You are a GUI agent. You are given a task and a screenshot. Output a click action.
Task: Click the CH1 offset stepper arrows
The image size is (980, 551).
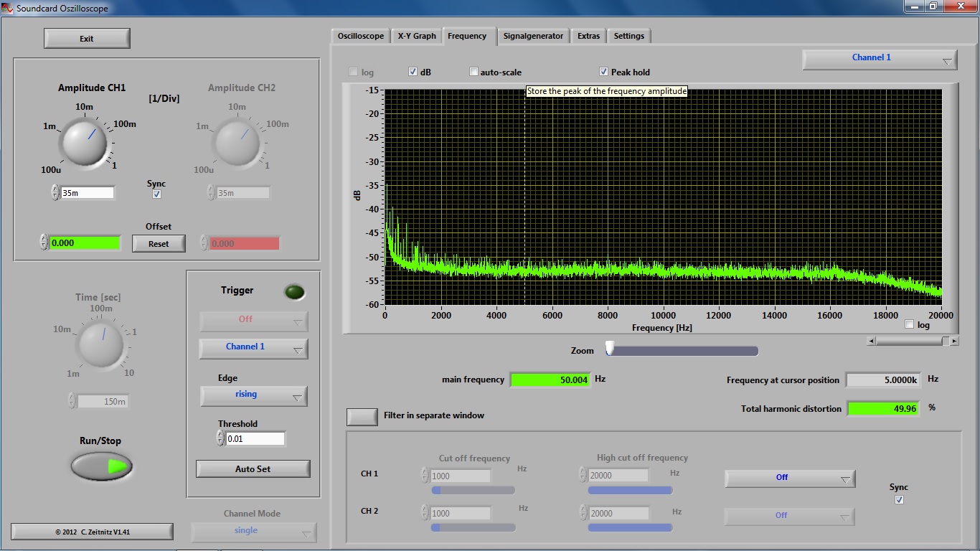pos(44,242)
